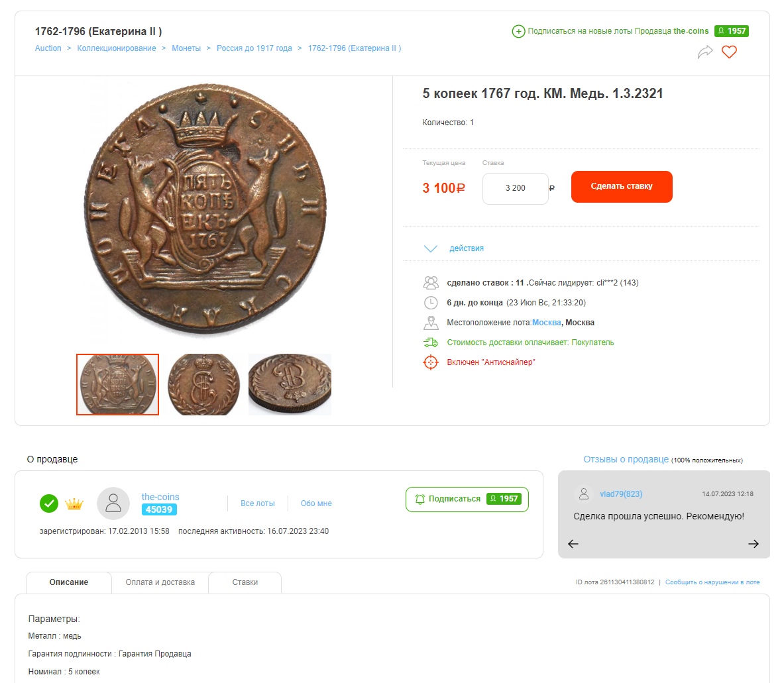Open the Монеты breadcrumb link
784x683 pixels.
186,48
